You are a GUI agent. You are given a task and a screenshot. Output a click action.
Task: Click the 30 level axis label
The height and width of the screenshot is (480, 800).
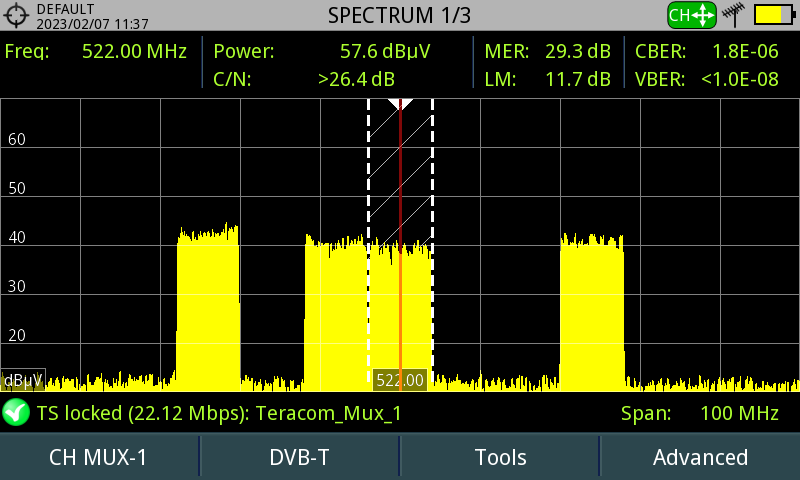[x=17, y=286]
